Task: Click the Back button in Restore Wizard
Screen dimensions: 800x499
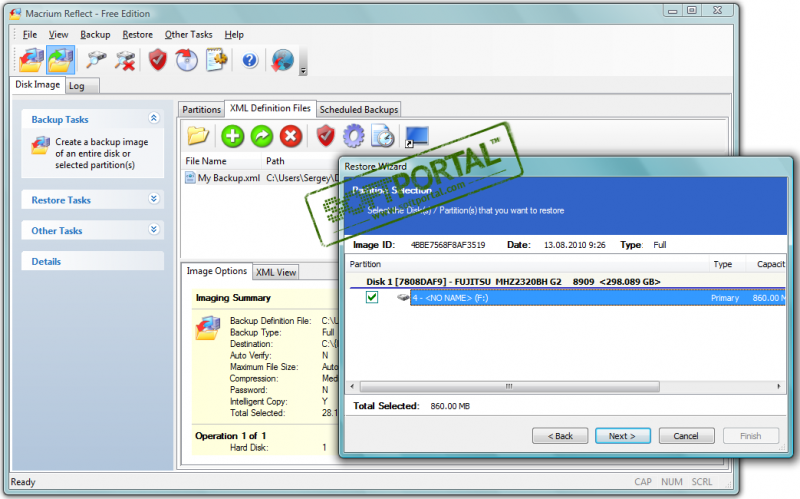Action: coord(560,436)
